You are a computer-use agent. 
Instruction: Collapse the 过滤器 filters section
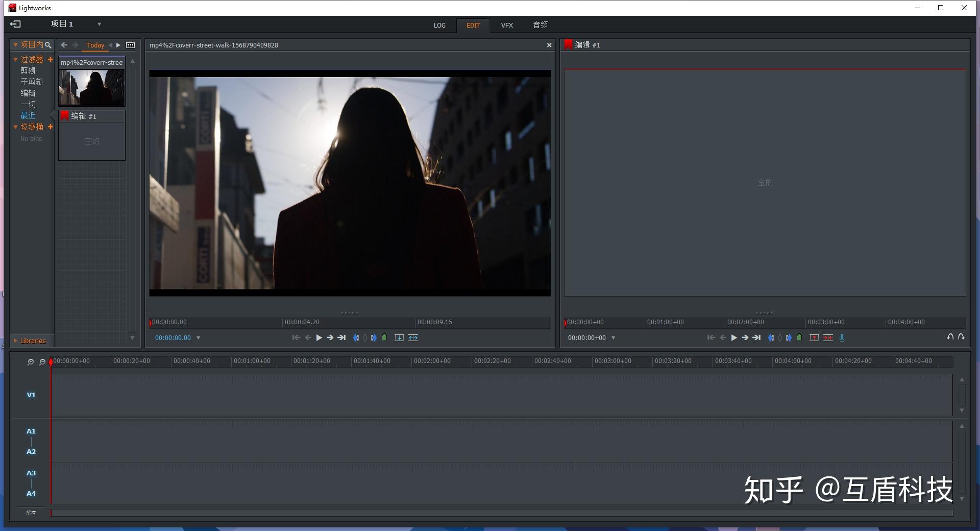(x=16, y=60)
